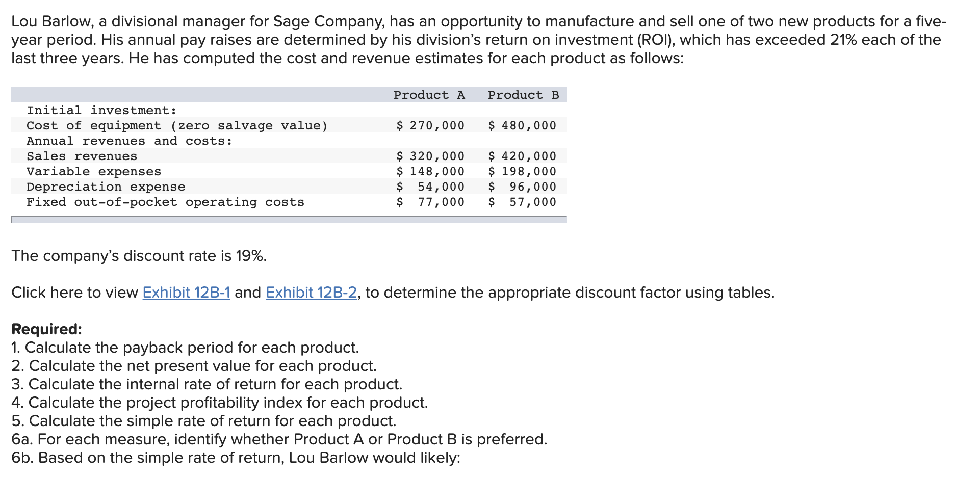980x478 pixels.
Task: Select Product B variable expenses $198,000
Action: pyautogui.click(x=522, y=171)
